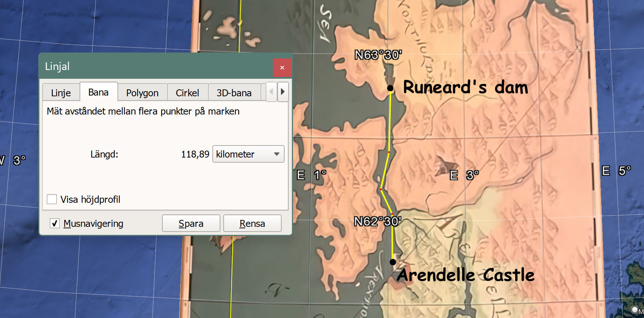Click the Runeard's dam marker dot
Viewport: 644px width, 318px height.
[x=390, y=88]
